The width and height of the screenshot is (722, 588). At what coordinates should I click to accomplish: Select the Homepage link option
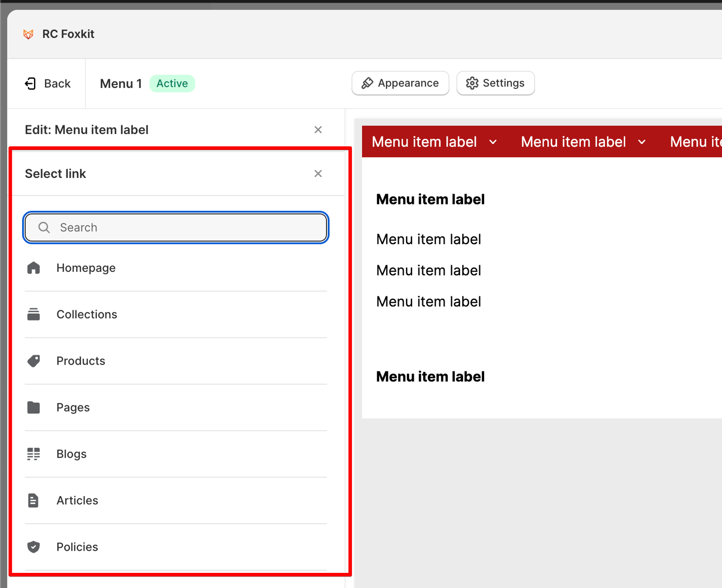pos(176,268)
